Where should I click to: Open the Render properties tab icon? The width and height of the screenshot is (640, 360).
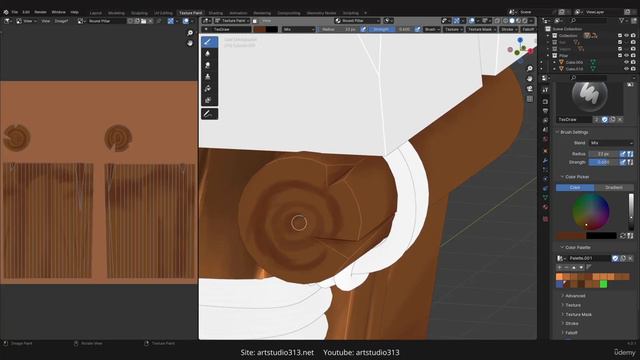(x=545, y=102)
